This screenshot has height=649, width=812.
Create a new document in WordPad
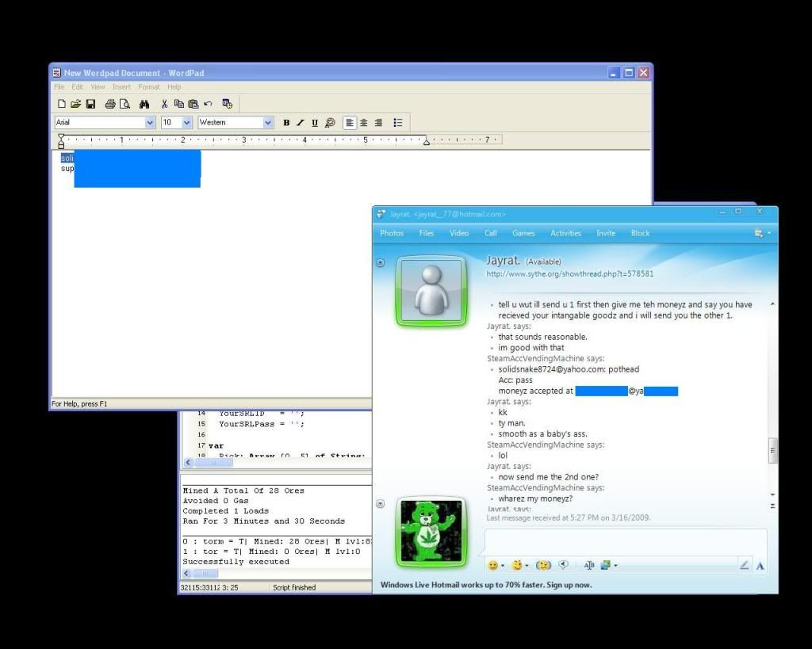click(x=62, y=104)
